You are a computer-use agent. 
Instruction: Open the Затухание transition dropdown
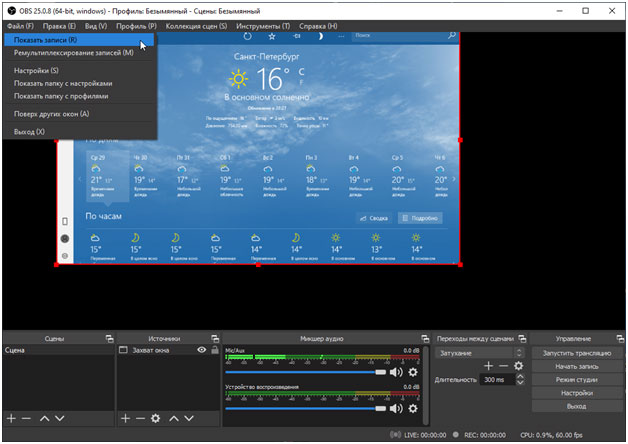click(479, 353)
